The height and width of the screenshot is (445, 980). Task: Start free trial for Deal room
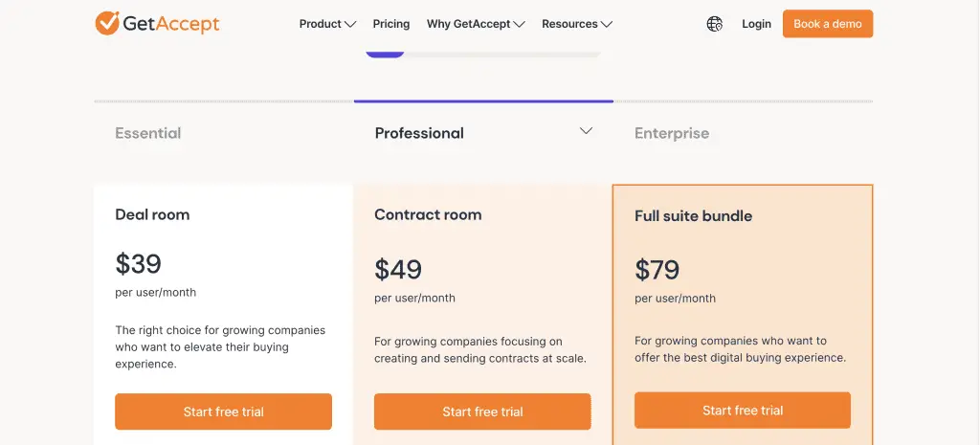[223, 412]
